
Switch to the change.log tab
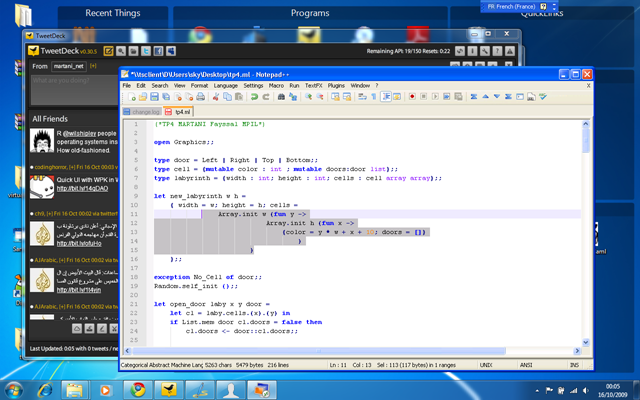(142, 111)
